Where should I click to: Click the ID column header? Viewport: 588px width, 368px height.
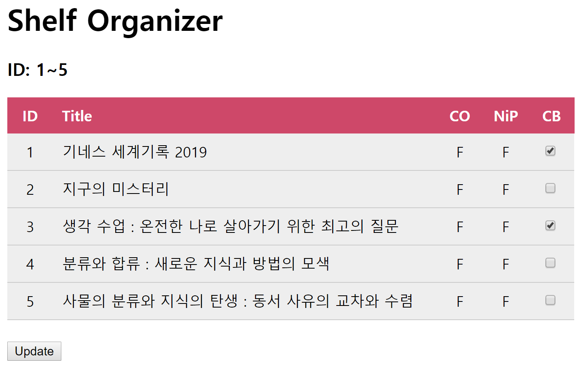tap(30, 116)
